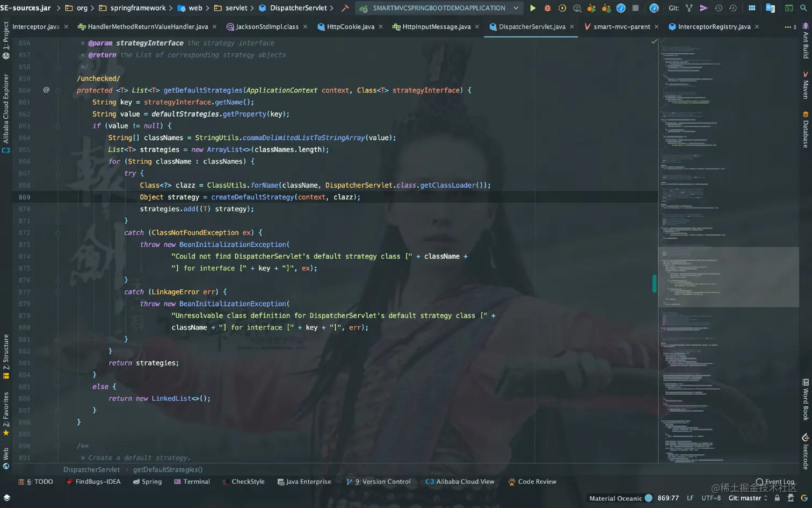The height and width of the screenshot is (508, 812).
Task: Stop the running process square icon
Action: [635, 8]
